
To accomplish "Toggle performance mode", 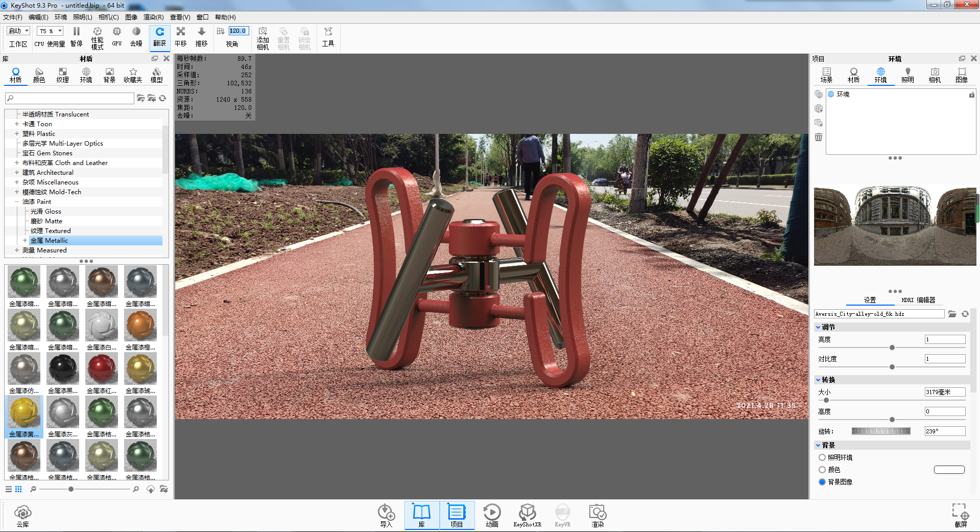I will (97, 38).
